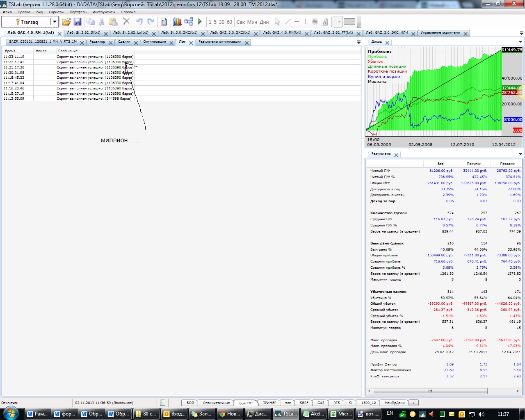Image resolution: width=525 pixels, height=420 pixels.
Task: Open the Скрипты menu
Action: click(56, 12)
